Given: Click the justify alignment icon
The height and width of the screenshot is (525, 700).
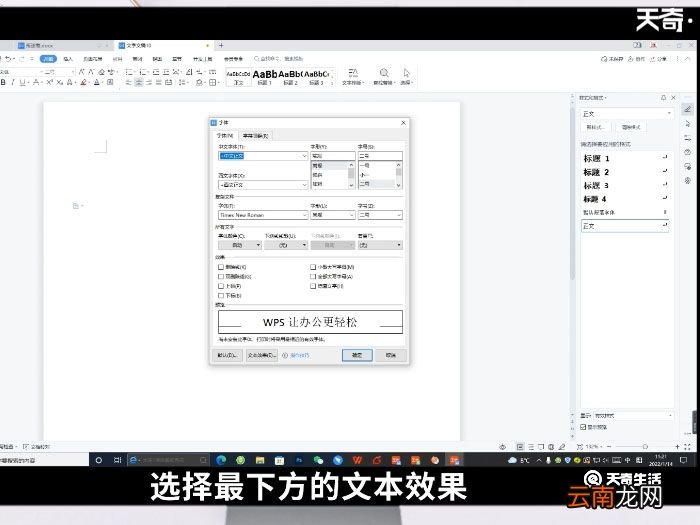Looking at the screenshot, I should 158,82.
